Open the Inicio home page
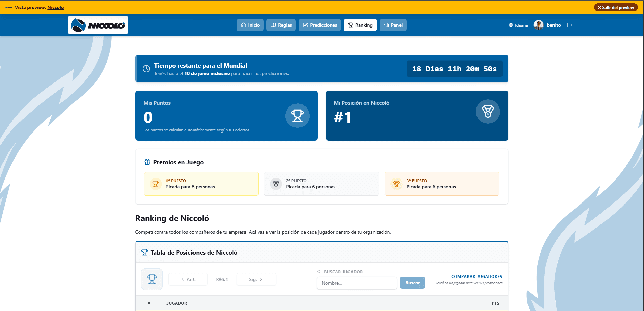Viewport: 644px width, 311px height. point(250,25)
